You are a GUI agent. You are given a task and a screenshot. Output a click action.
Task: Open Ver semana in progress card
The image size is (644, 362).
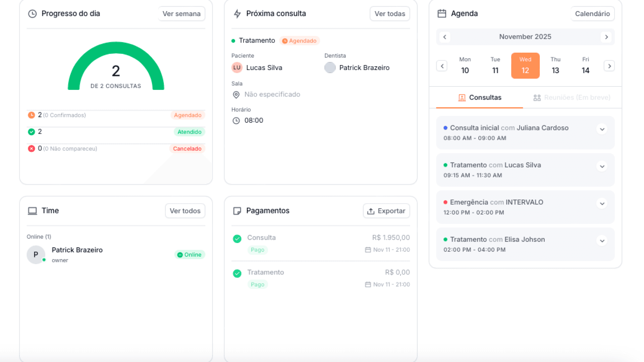click(x=181, y=14)
